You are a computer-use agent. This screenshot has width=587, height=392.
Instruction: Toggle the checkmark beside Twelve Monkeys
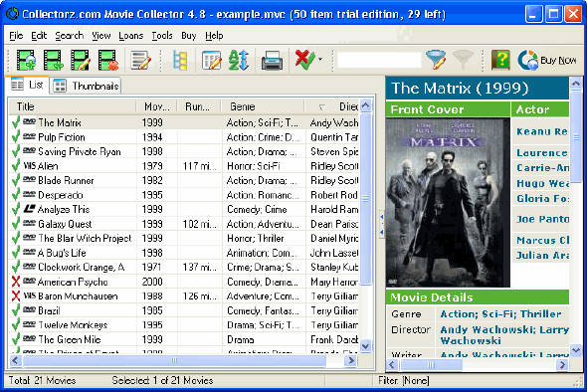pos(16,324)
